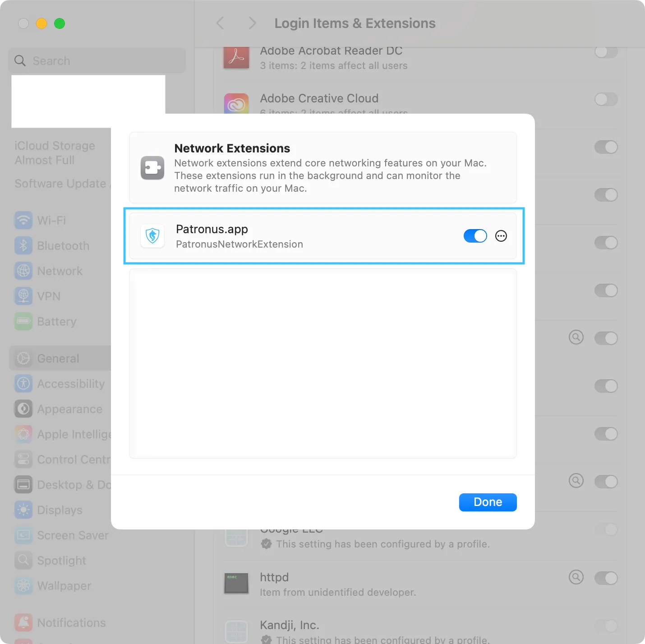The image size is (645, 644).
Task: Click the Done button
Action: [488, 502]
